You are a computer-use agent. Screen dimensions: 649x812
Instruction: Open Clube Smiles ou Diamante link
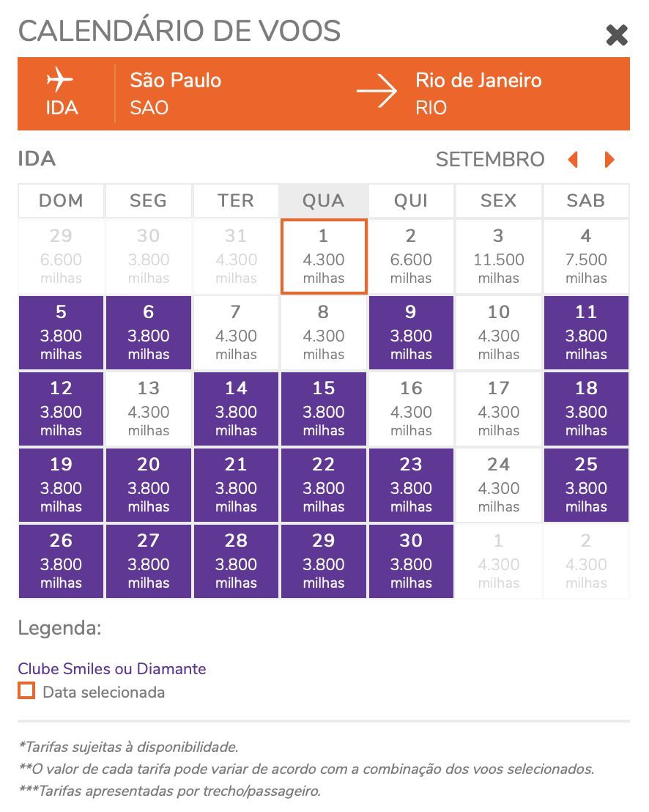112,668
